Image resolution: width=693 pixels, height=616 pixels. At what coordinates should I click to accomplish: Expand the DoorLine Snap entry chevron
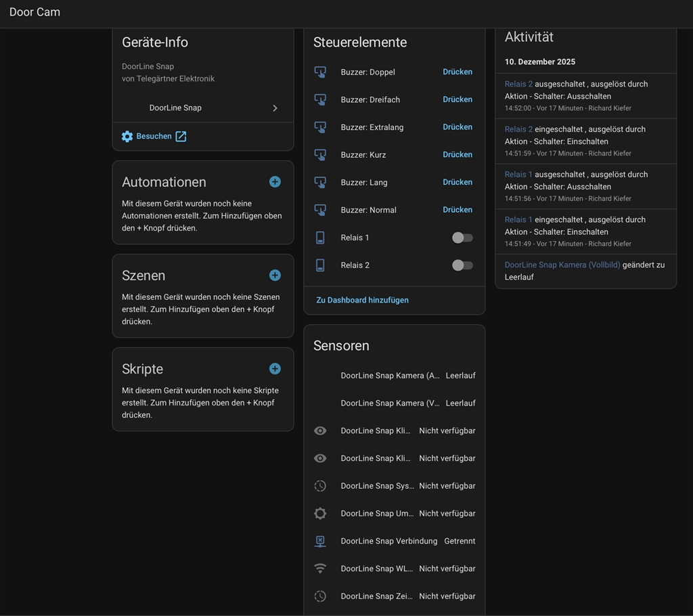275,108
